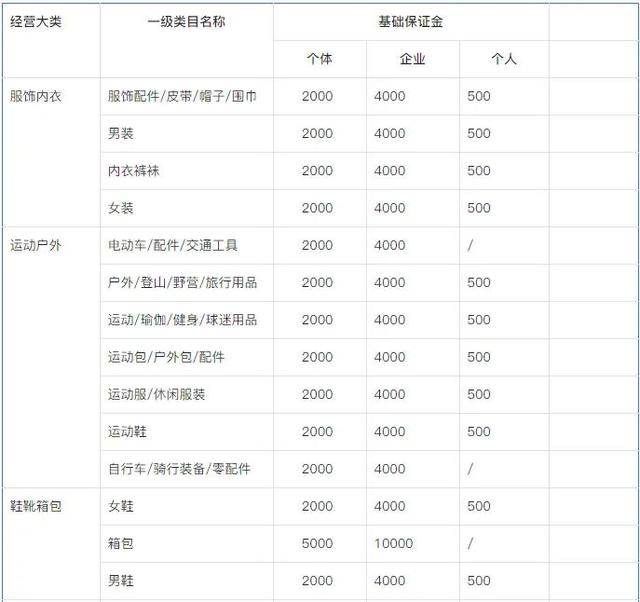Click the 10000 value in the 箱包 row
The height and width of the screenshot is (602, 640).
tap(393, 544)
